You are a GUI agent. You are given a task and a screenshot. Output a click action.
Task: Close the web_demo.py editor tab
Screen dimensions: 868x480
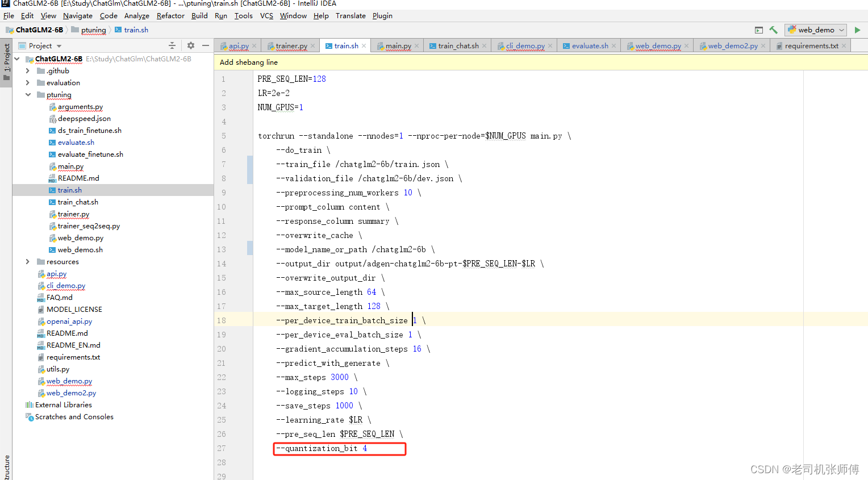686,46
